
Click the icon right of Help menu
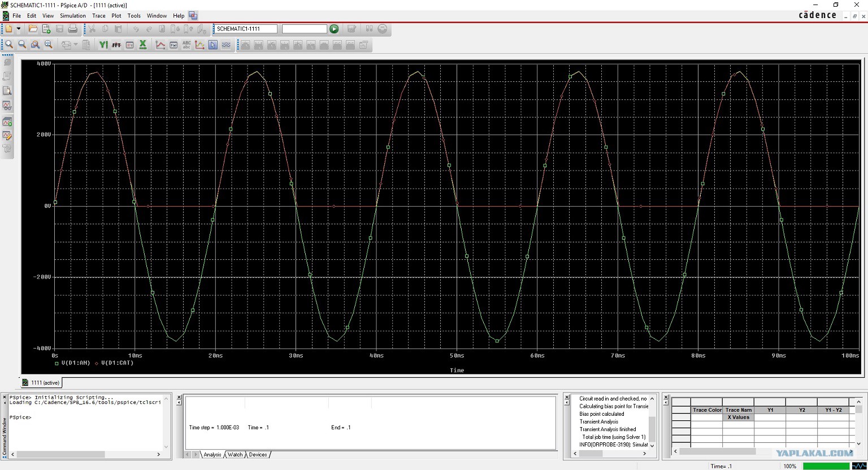(193, 16)
